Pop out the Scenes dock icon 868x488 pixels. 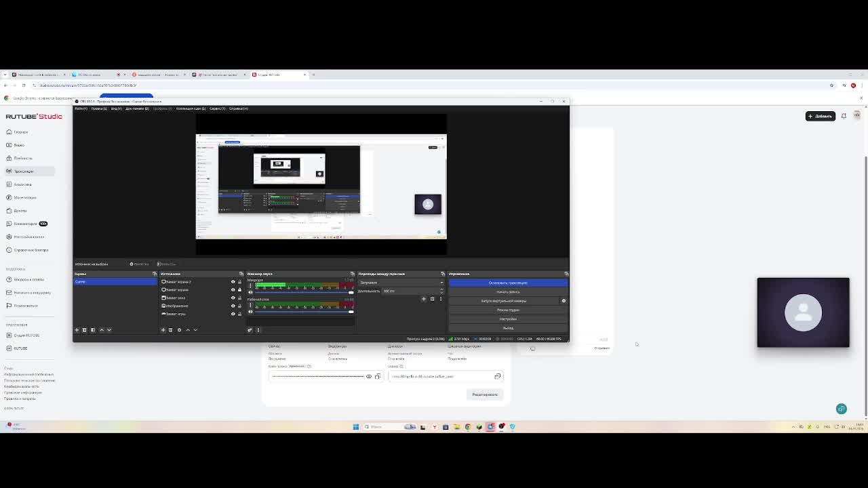(155, 274)
